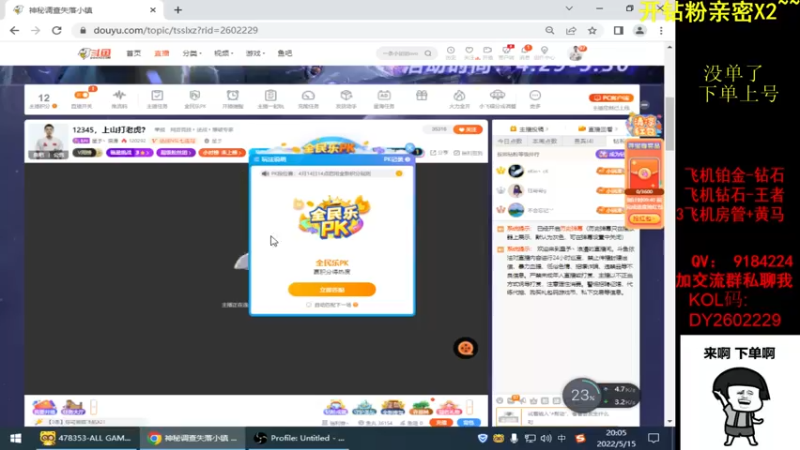800x450 pixels.
Task: Open 直播 in top navigation
Action: tap(162, 53)
